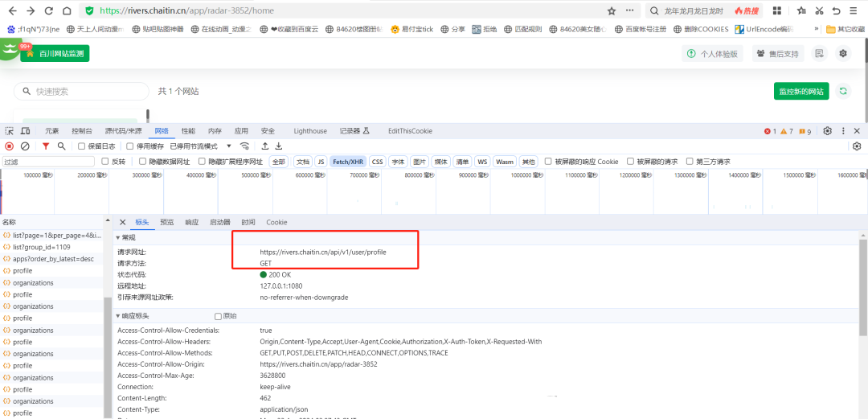868x419 pixels.
Task: Tick the 被屏蔽的请求 checkbox
Action: [630, 162]
